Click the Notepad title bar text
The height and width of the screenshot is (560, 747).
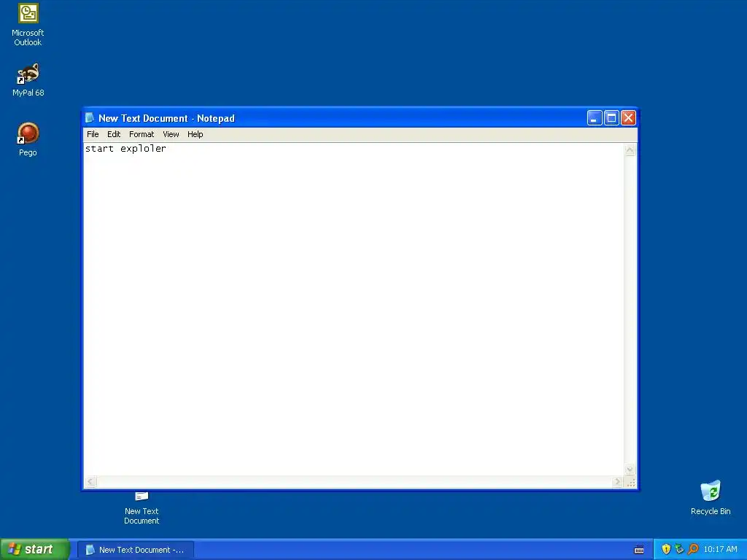(166, 118)
